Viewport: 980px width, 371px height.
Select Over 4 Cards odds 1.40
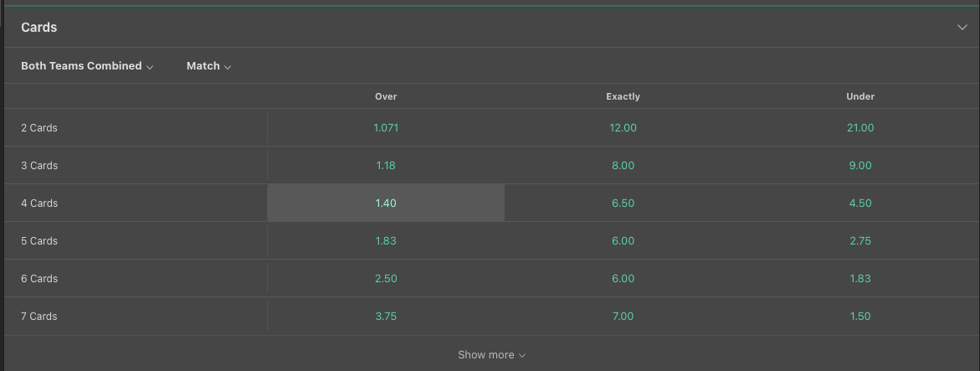[386, 203]
